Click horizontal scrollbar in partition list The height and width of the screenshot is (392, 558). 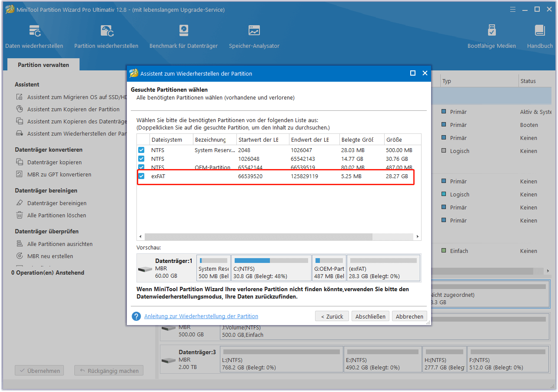tap(259, 237)
